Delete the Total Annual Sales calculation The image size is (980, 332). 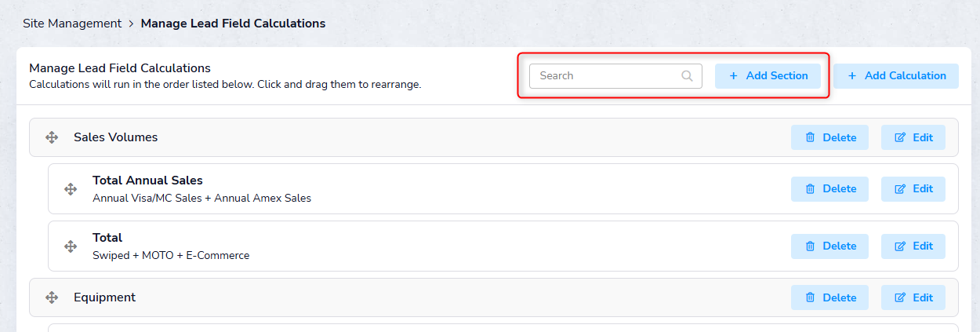pos(829,189)
